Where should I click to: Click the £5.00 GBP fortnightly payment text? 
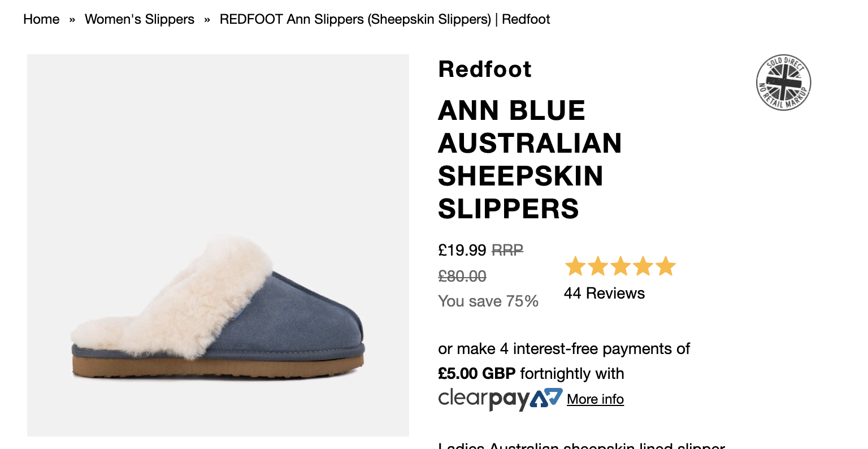531,374
